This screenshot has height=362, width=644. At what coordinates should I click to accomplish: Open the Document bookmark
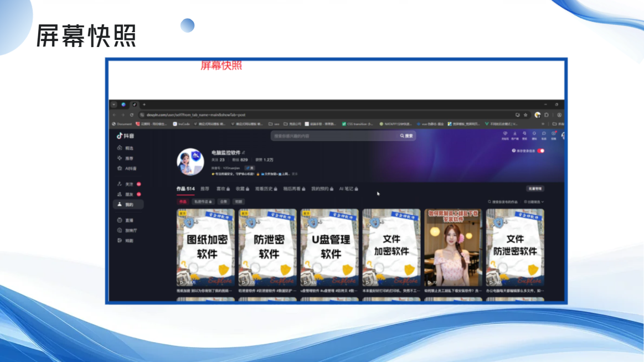122,124
